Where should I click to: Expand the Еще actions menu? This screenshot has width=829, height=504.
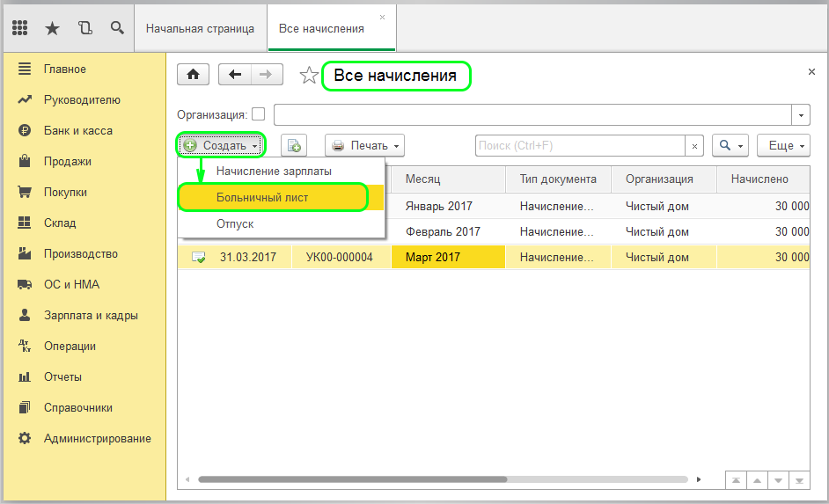pos(782,146)
